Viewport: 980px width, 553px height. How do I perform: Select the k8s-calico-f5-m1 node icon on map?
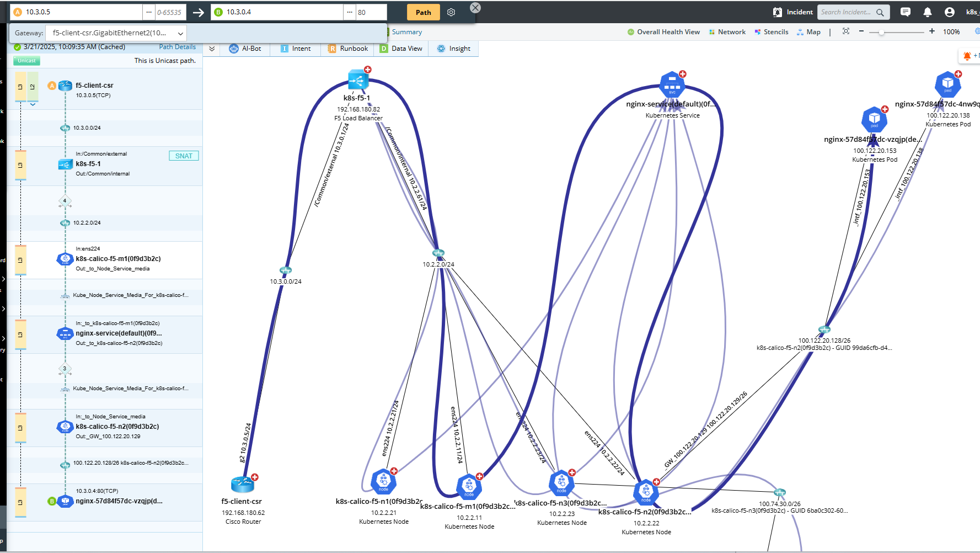click(x=469, y=487)
